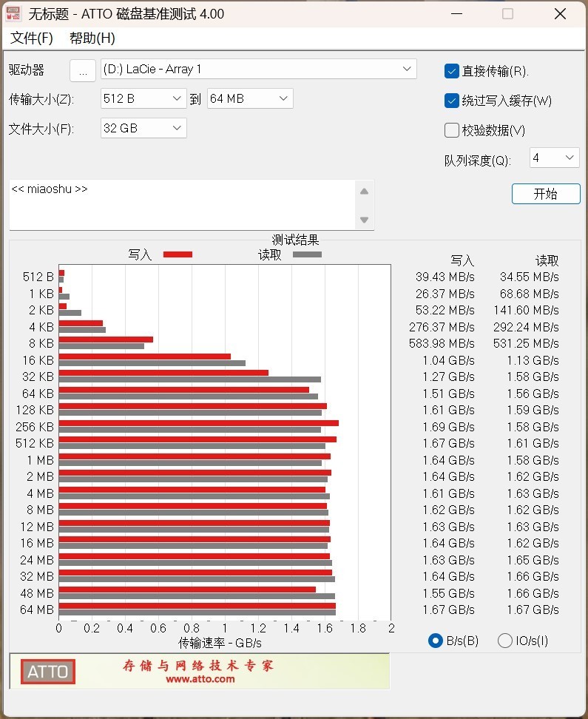Click the 292.24 MB/s read value
This screenshot has width=588, height=719.
[x=526, y=327]
